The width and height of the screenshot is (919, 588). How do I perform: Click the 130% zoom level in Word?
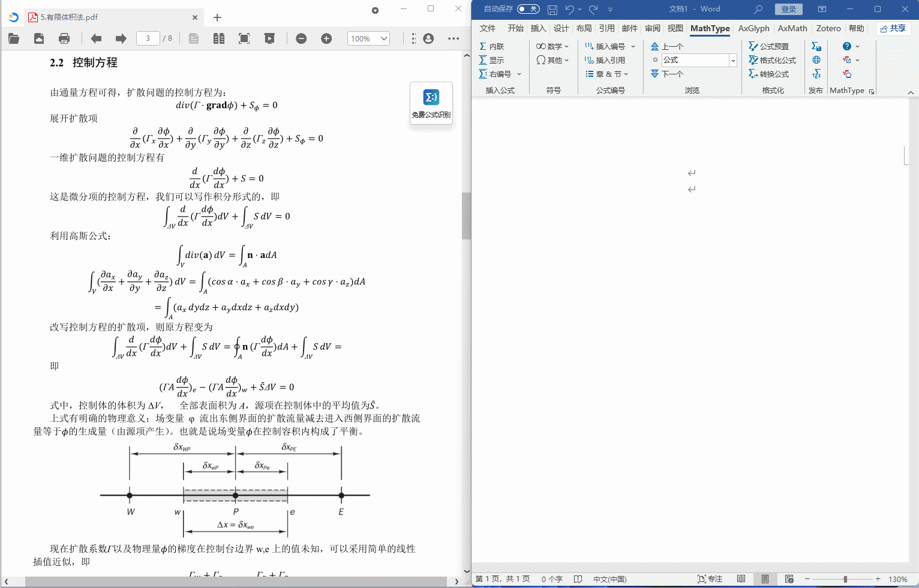click(898, 579)
